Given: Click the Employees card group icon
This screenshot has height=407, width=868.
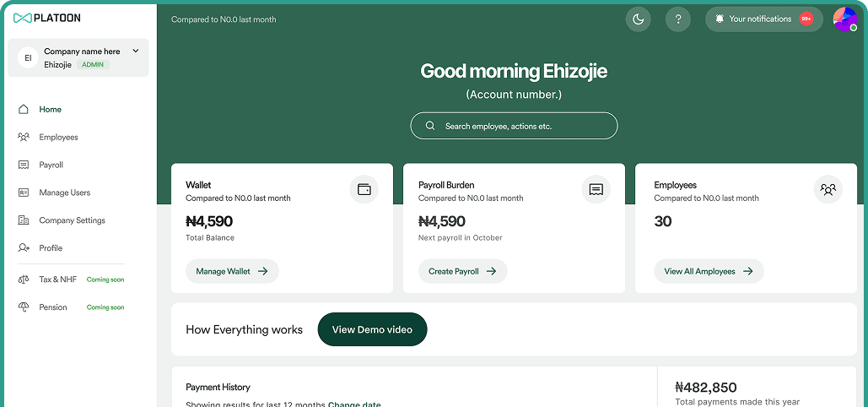Looking at the screenshot, I should pos(828,189).
